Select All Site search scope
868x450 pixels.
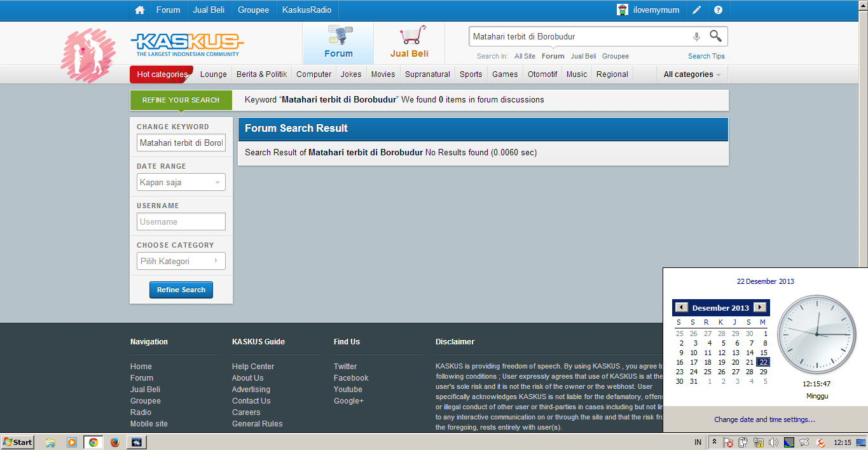pyautogui.click(x=525, y=56)
